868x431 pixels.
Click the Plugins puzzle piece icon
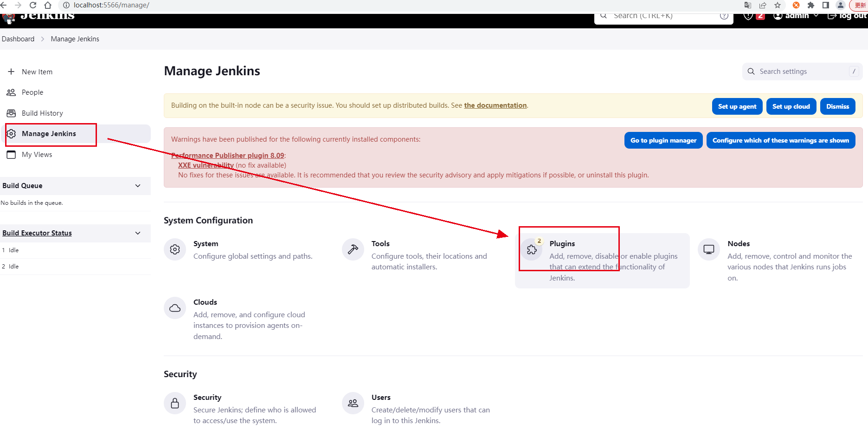coord(532,250)
